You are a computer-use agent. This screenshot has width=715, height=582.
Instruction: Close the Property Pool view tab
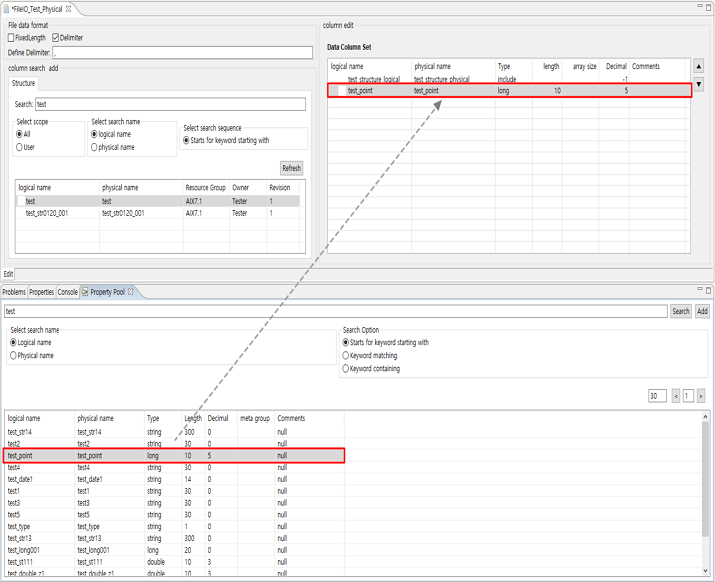tap(130, 292)
